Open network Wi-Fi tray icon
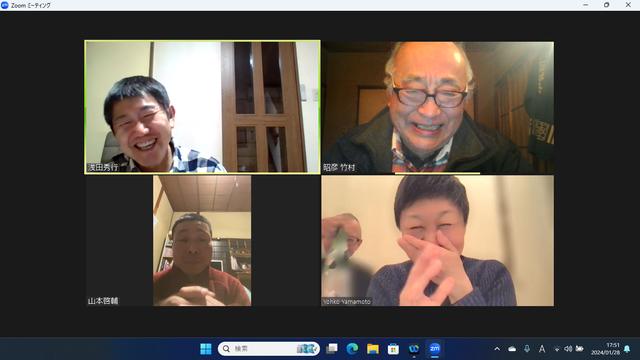The width and height of the screenshot is (640, 360). tap(557, 349)
